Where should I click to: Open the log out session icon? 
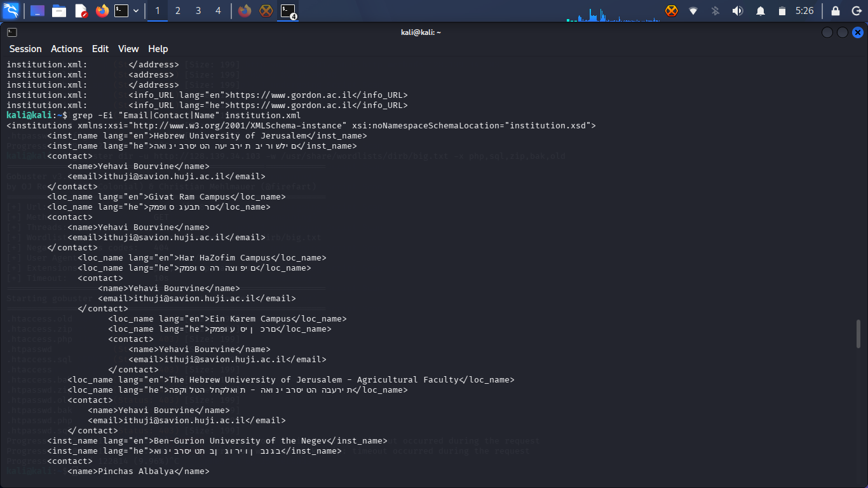coord(856,11)
